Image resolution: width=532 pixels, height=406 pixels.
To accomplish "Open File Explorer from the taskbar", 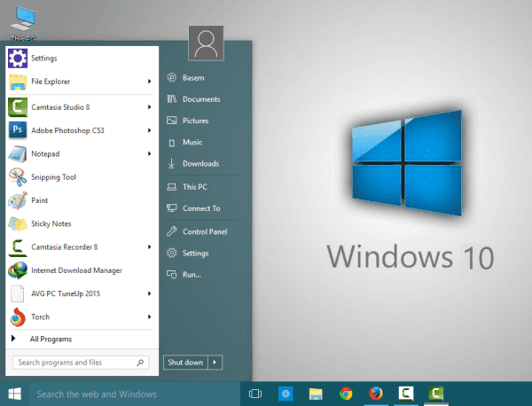I will coord(316,394).
